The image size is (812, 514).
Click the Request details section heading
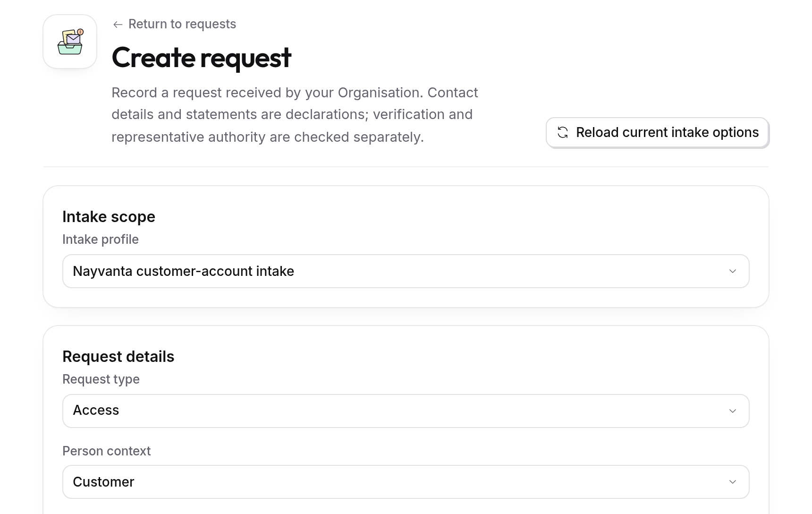point(118,357)
